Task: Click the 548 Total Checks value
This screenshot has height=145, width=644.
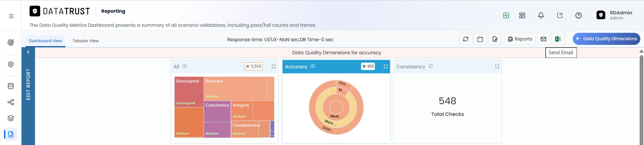Action: click(x=447, y=101)
